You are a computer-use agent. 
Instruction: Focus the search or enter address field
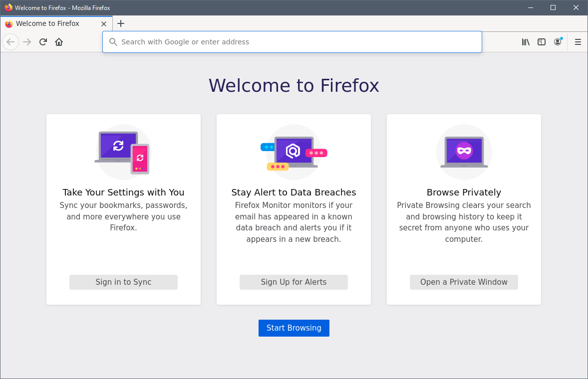pos(292,42)
